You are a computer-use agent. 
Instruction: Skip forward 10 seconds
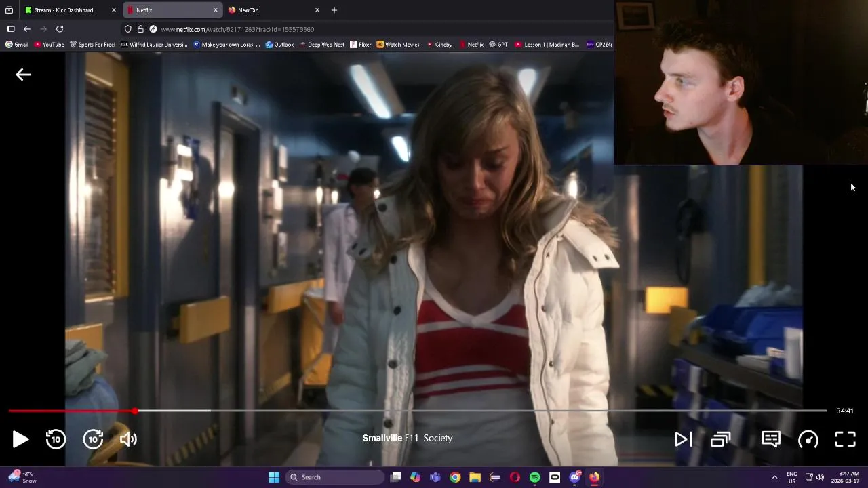pos(93,439)
